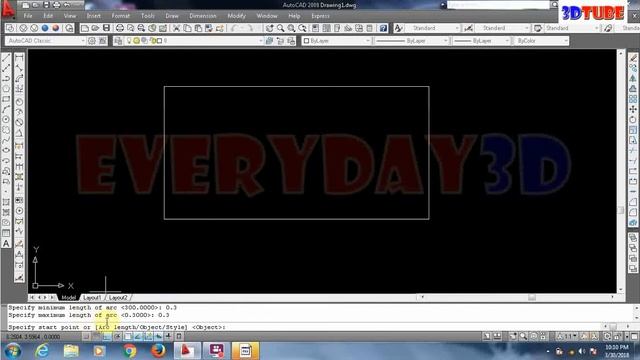This screenshot has width=640, height=360.
Task: Open the lineweight ByLayer dropdown
Action: 482,41
